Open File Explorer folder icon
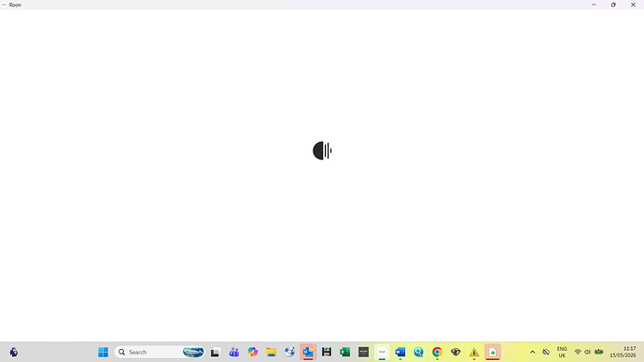Viewport: 644px width, 362px height. click(x=271, y=352)
